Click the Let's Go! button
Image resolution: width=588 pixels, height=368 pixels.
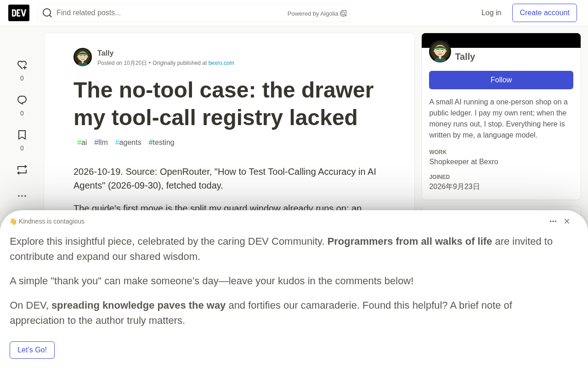32,350
